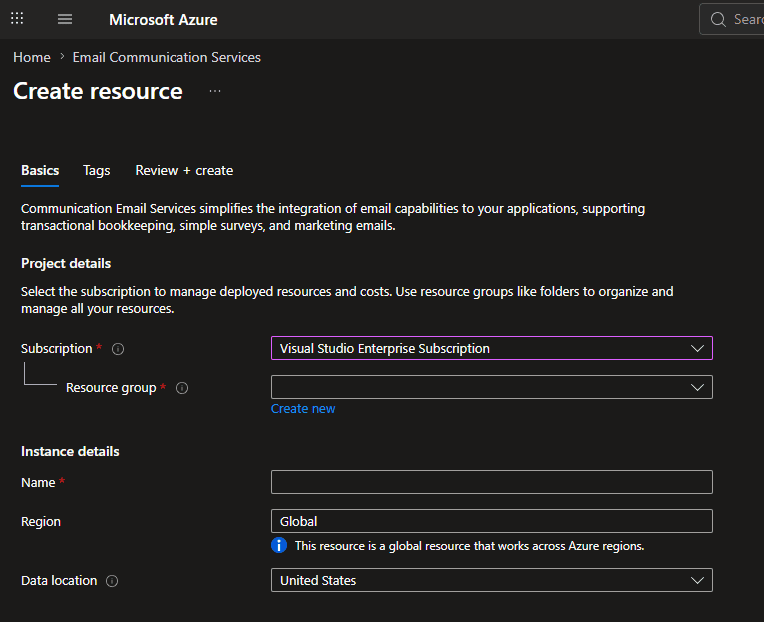The width and height of the screenshot is (764, 622).
Task: Click the Resource group field label
Action: tap(111, 388)
